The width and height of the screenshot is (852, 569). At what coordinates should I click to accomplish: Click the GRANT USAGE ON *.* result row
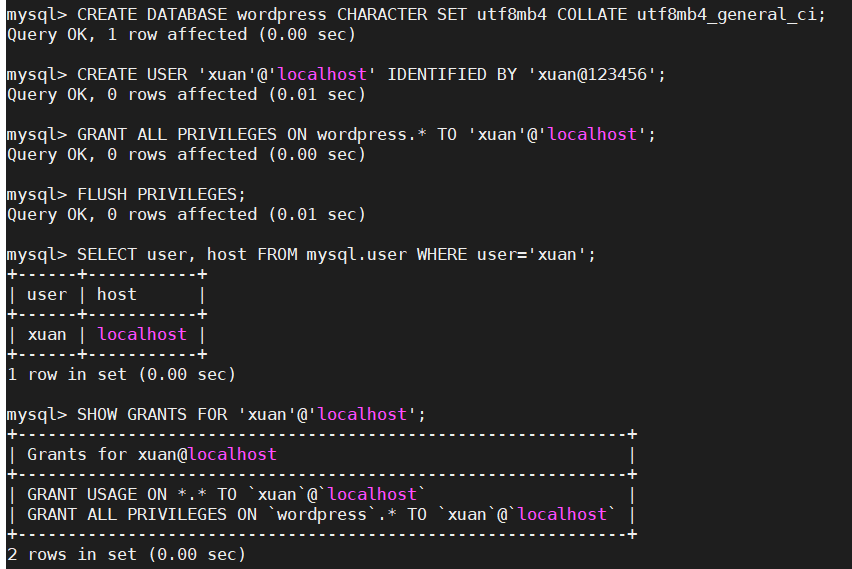click(227, 494)
